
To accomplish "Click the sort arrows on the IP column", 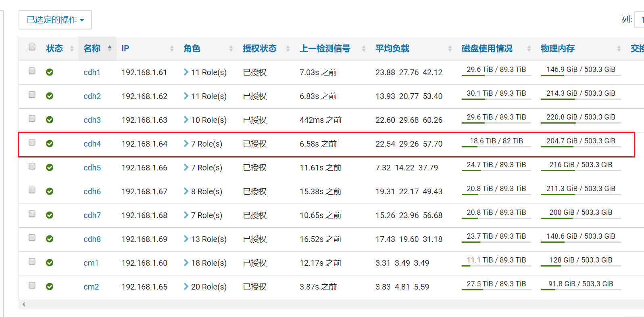I will coord(172,48).
